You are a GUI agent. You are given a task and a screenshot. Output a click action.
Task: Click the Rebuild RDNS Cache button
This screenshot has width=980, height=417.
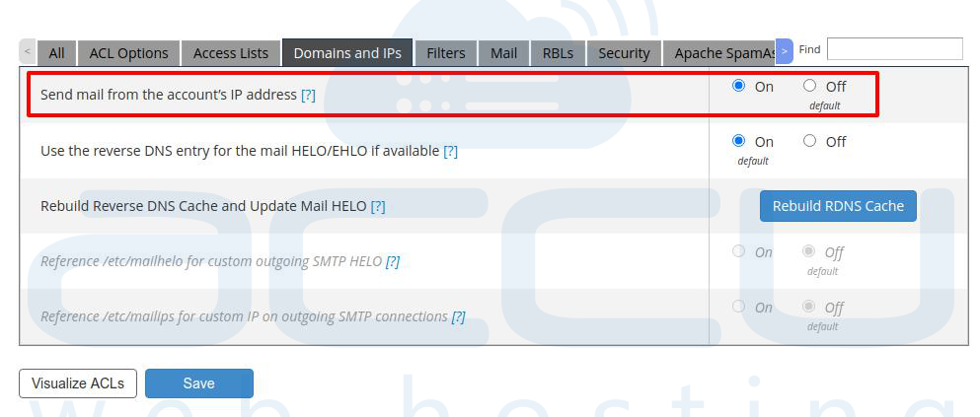click(x=838, y=206)
